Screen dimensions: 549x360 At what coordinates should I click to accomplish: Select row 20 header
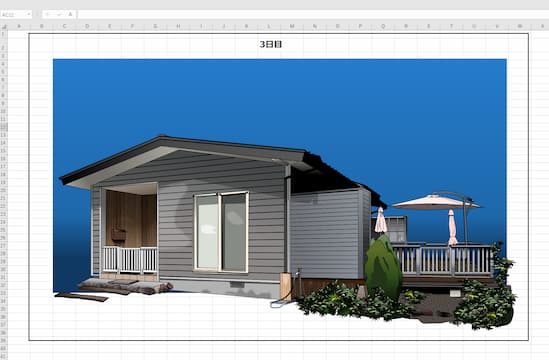4,191
